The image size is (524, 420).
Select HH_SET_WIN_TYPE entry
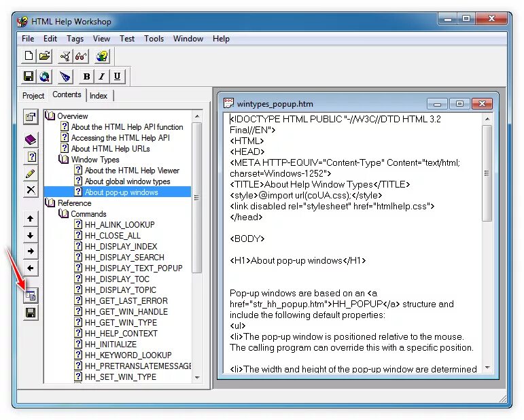(x=120, y=377)
